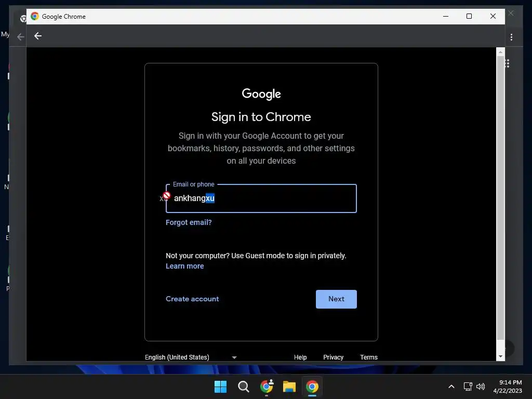The image size is (532, 399).
Task: Click scrollbar up arrow
Action: click(500, 52)
